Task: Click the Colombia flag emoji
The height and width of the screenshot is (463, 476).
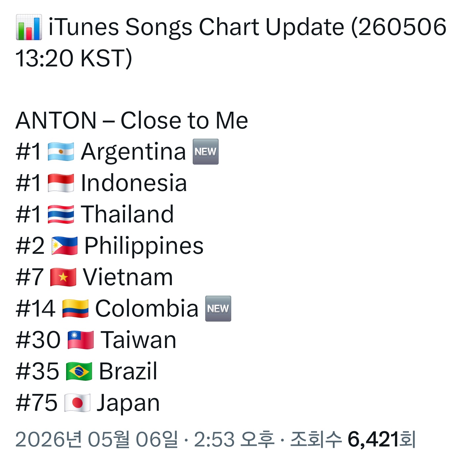Action: click(x=75, y=309)
